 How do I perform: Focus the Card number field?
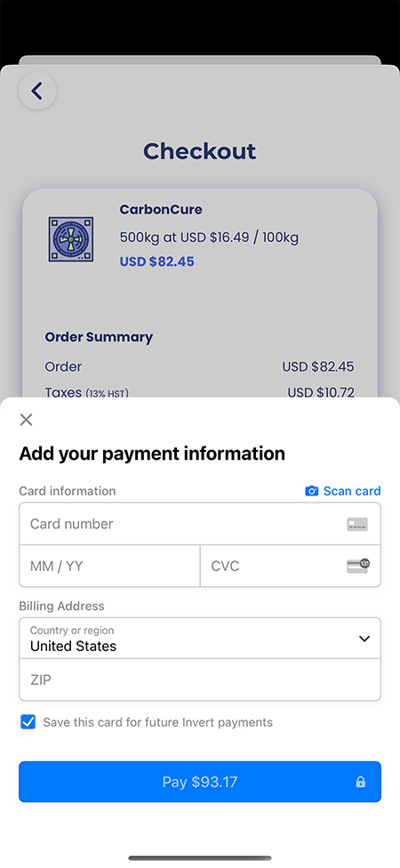200,524
